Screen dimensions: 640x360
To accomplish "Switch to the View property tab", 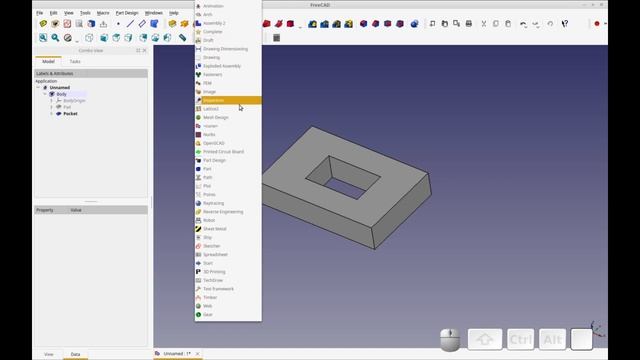I will (49, 354).
